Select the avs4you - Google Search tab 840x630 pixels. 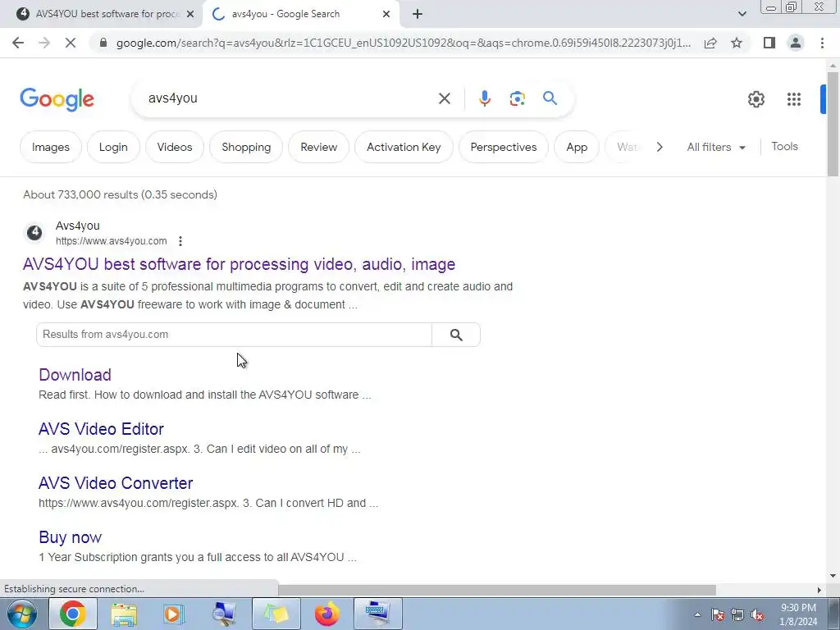point(301,15)
